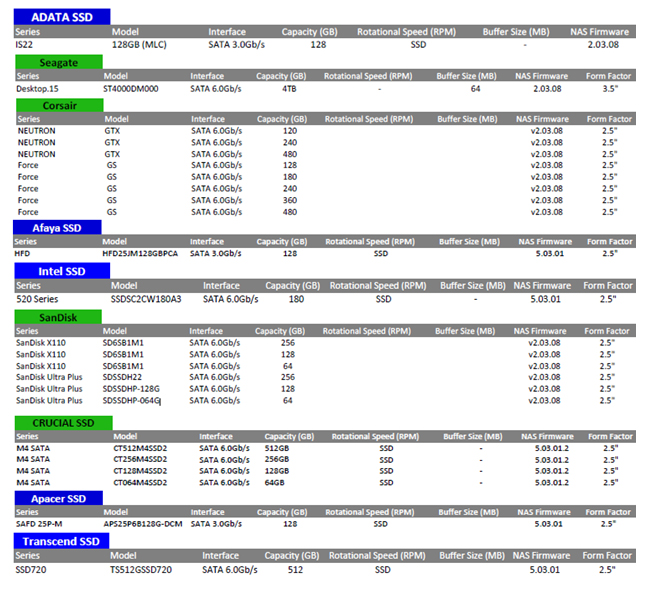This screenshot has width=653, height=595.
Task: Click the CRUCIAL SSD header
Action: click(x=63, y=423)
